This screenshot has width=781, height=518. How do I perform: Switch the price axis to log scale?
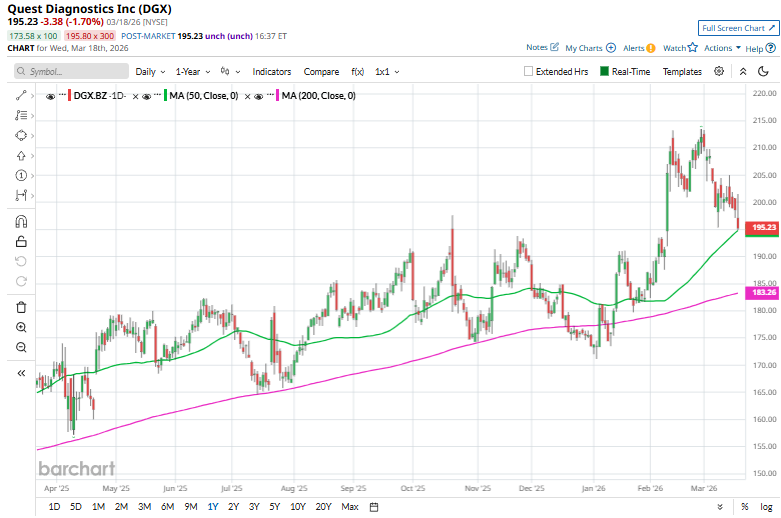tap(765, 507)
